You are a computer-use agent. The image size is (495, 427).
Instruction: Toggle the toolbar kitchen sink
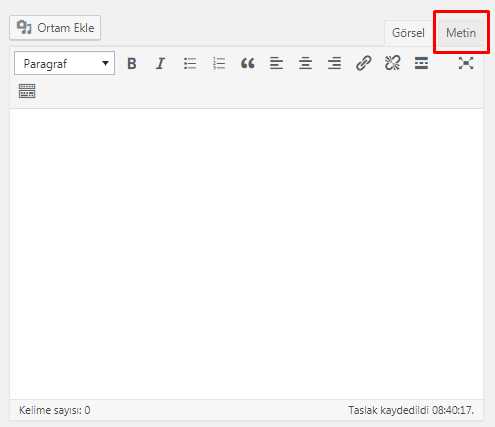coord(27,91)
